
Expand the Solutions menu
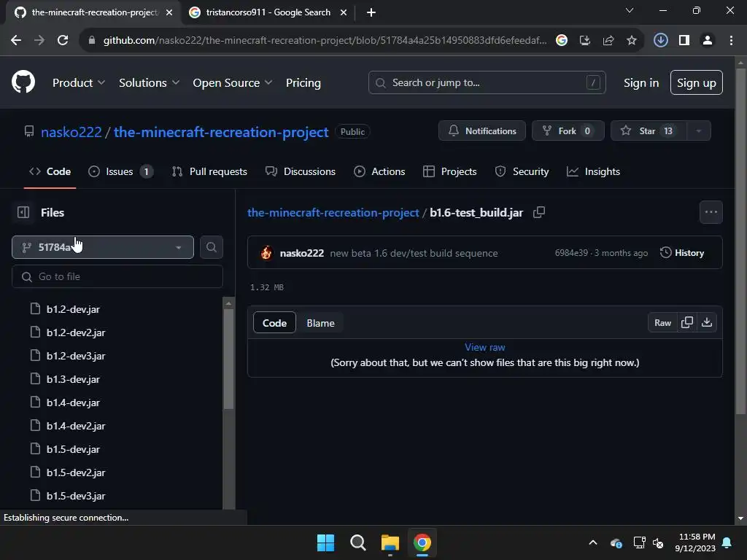pyautogui.click(x=149, y=82)
